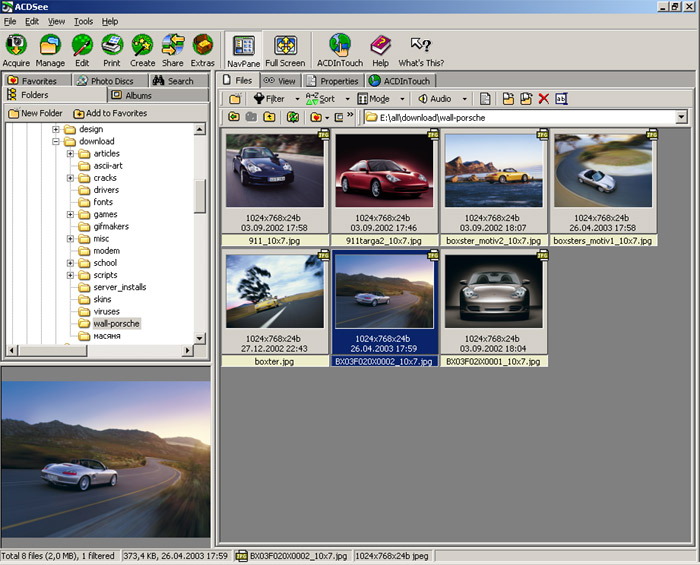Open the Help menu
Viewport: 700px width, 565px height.
(110, 21)
